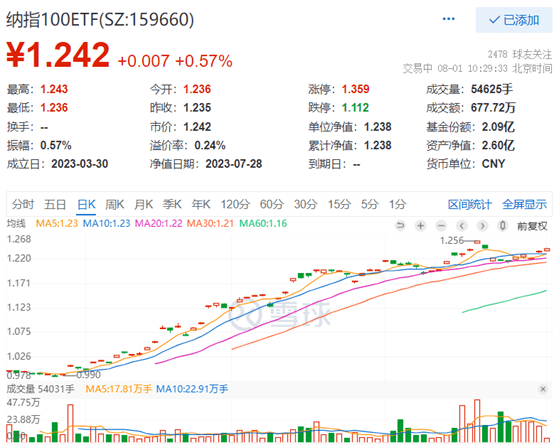Click the 成交量 value 54625手
Viewport: 554px width, 445px height.
(492, 89)
